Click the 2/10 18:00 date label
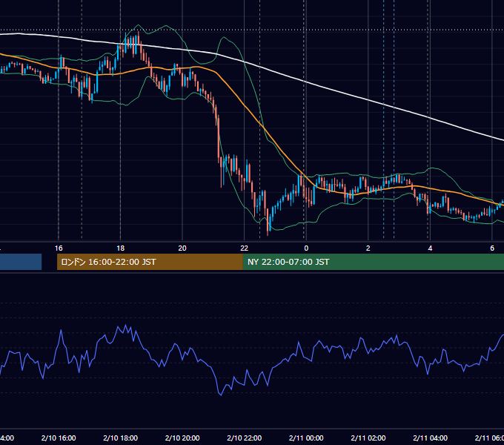The width and height of the screenshot is (504, 445). point(121,438)
